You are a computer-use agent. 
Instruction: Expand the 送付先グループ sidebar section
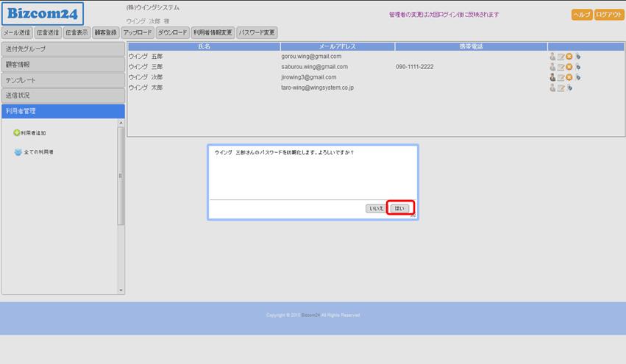point(63,49)
